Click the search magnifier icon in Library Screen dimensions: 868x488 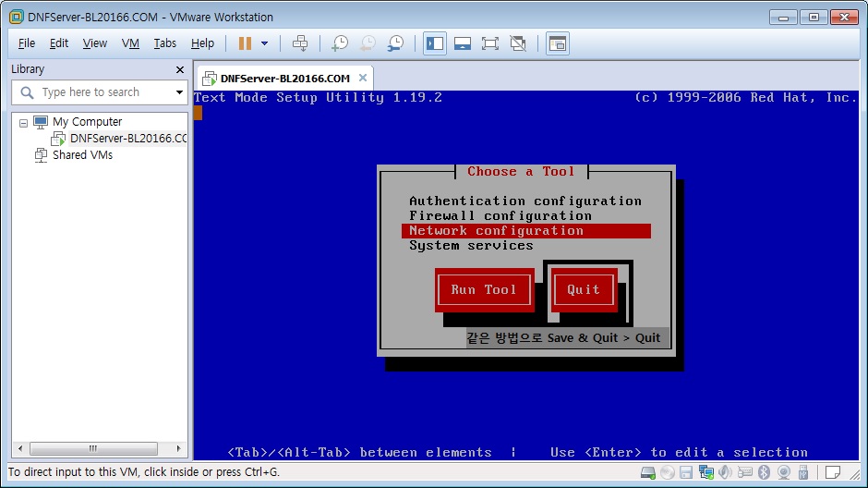coord(27,92)
